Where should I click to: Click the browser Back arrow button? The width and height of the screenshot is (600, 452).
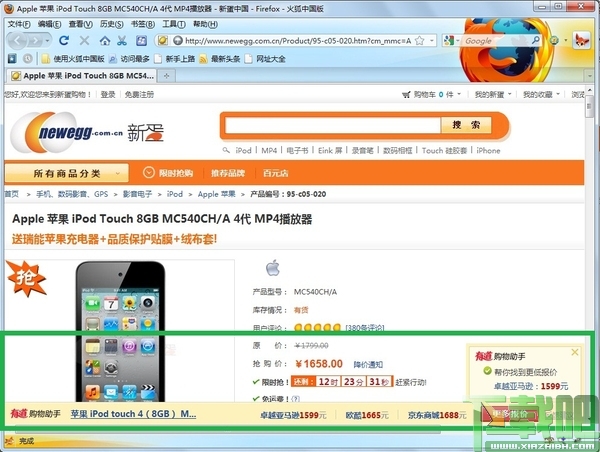(x=18, y=40)
